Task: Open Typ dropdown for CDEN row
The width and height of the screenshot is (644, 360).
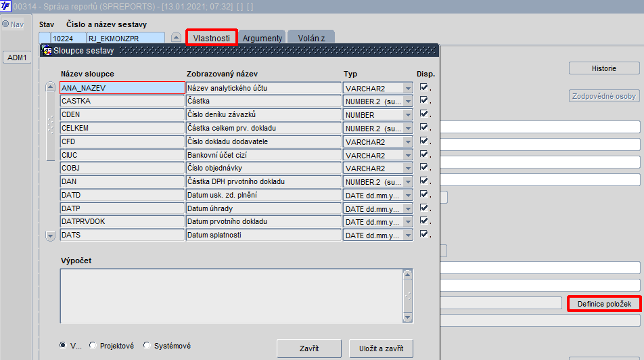Action: (x=407, y=115)
